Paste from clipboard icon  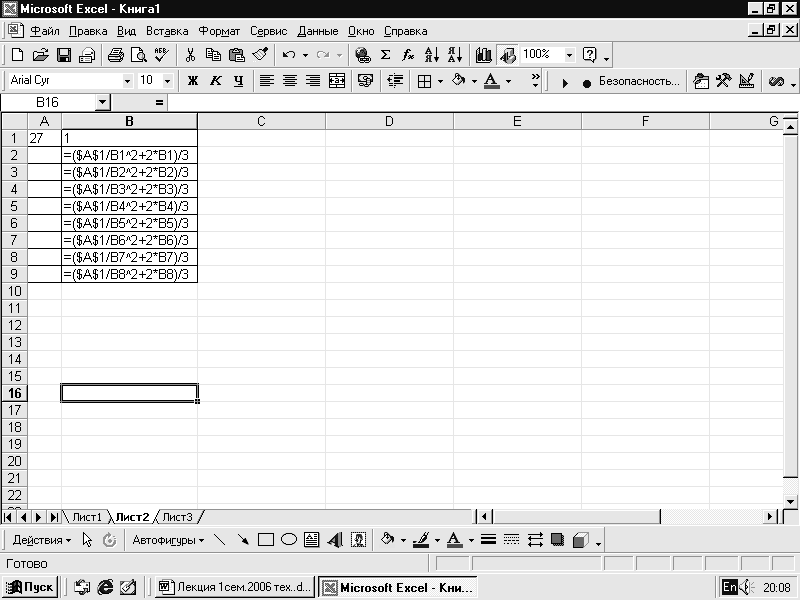tap(236, 55)
